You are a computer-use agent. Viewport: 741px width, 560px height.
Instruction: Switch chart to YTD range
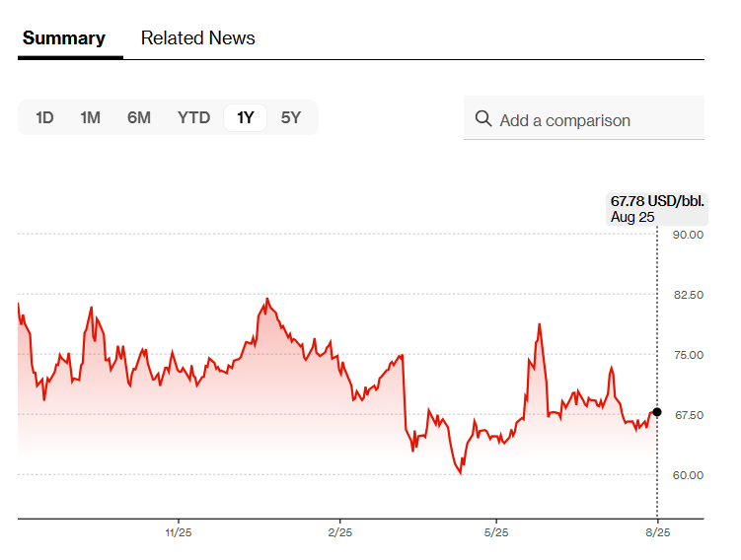(193, 118)
